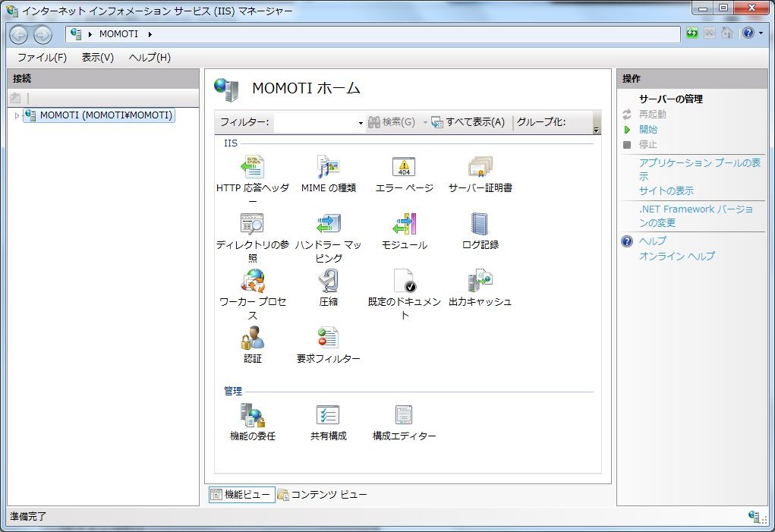Viewport: 775px width, 532px height.
Task: Click the blue help question icon in toolbar
Action: pos(748,33)
